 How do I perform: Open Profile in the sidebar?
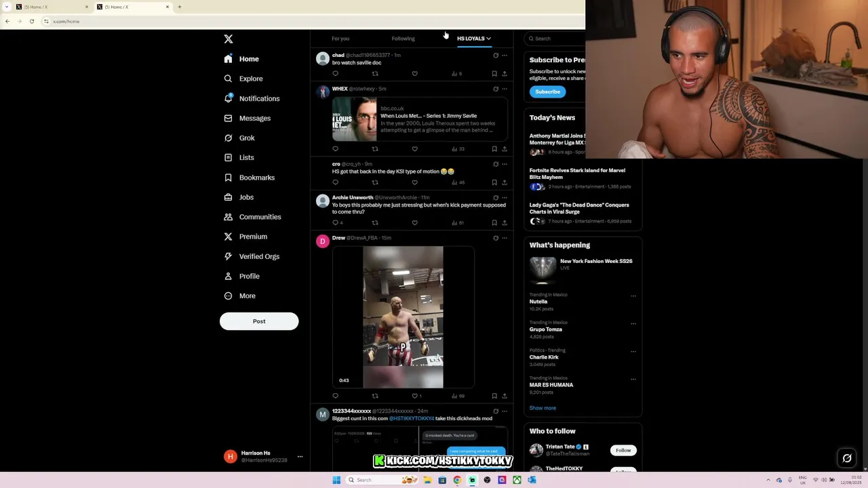[242, 276]
